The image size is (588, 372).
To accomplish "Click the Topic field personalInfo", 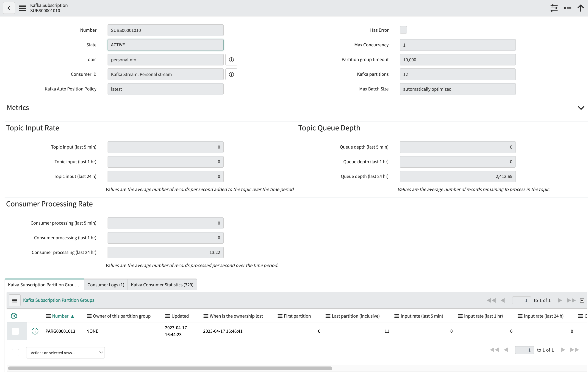I will pos(166,60).
